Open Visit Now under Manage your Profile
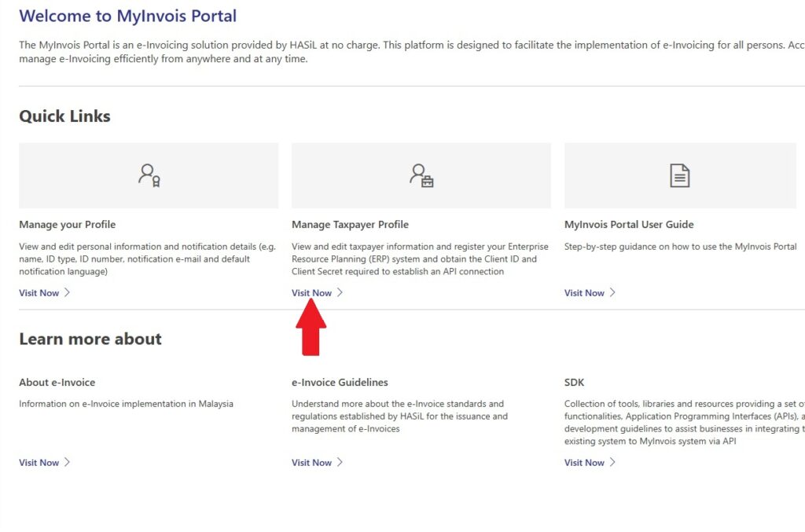The height and width of the screenshot is (532, 805). 39,293
